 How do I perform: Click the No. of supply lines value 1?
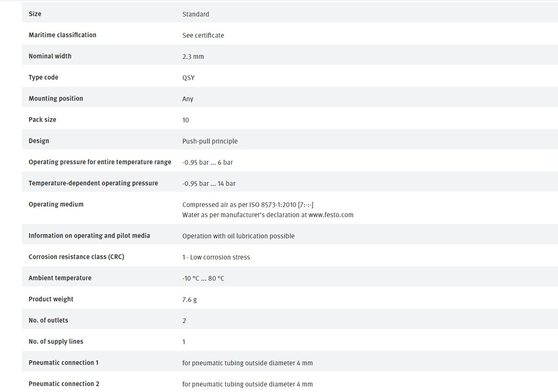(184, 342)
